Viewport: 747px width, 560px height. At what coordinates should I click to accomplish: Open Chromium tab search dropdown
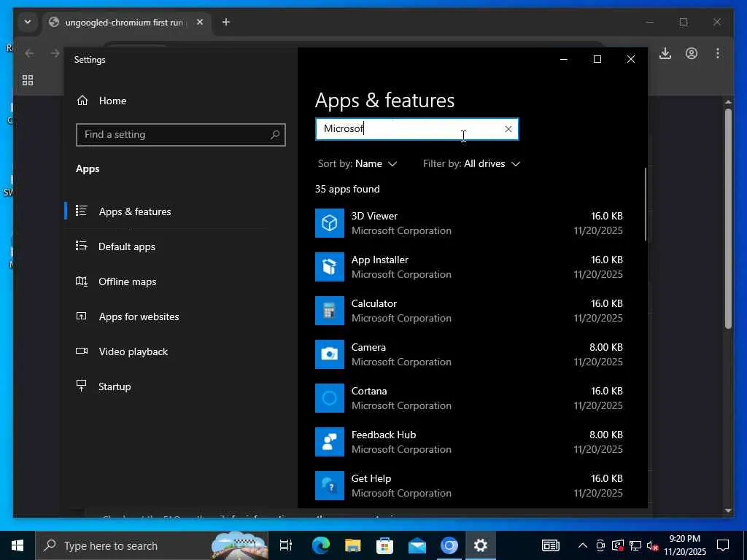click(28, 22)
